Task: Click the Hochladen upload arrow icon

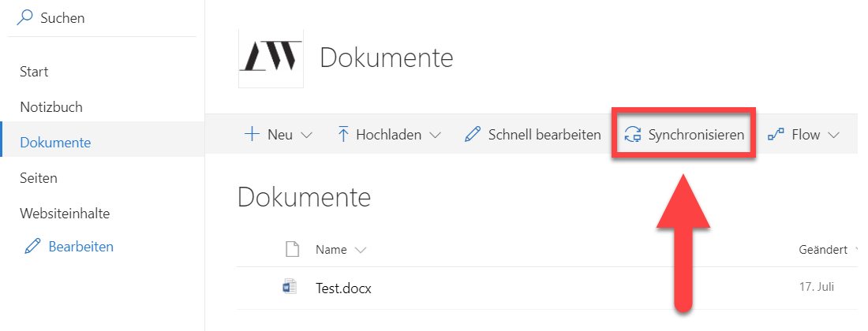Action: [x=343, y=135]
